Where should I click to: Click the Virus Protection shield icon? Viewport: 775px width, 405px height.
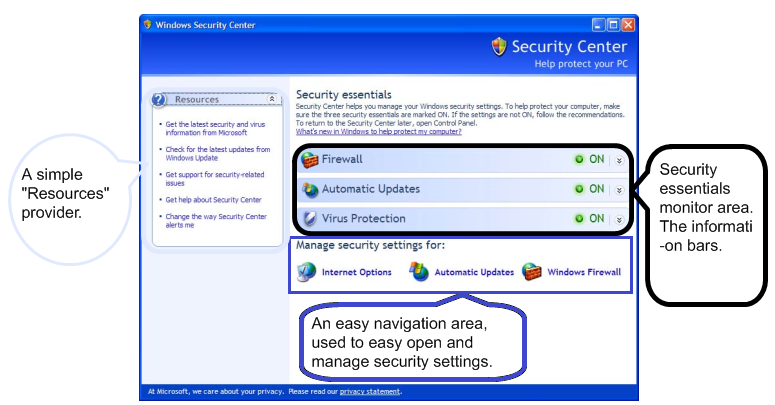(309, 219)
